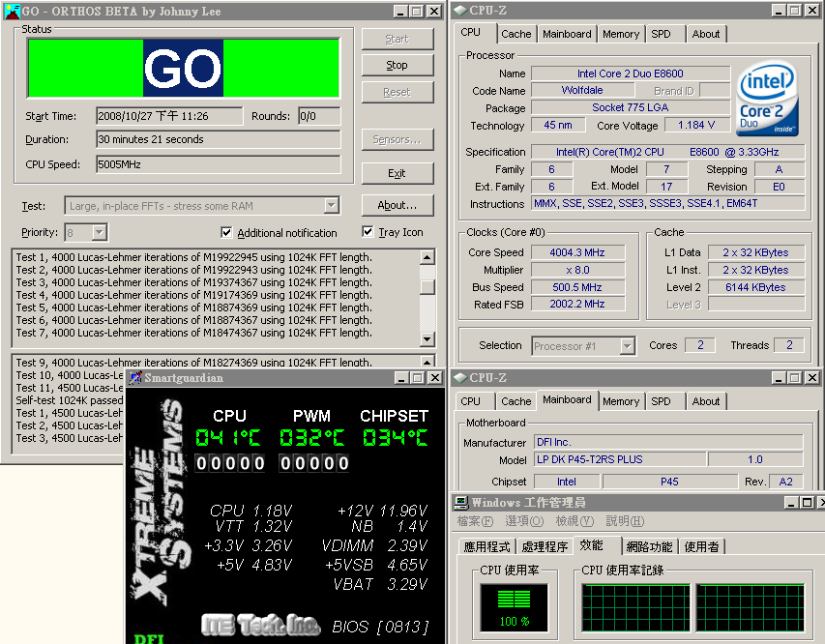Screen dimensions: 825x644
Task: Open the 選項(O) menu in Task Manager
Action: click(524, 521)
